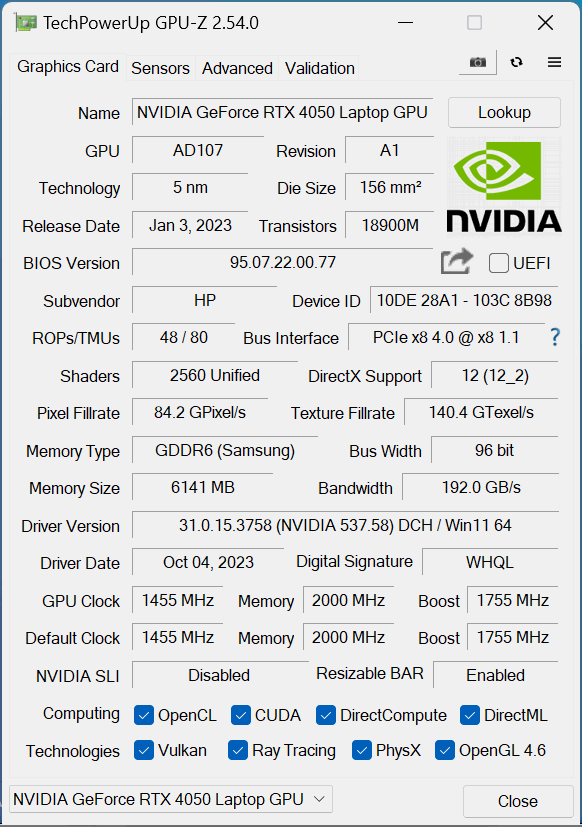Click the camera screenshot icon

click(x=478, y=62)
